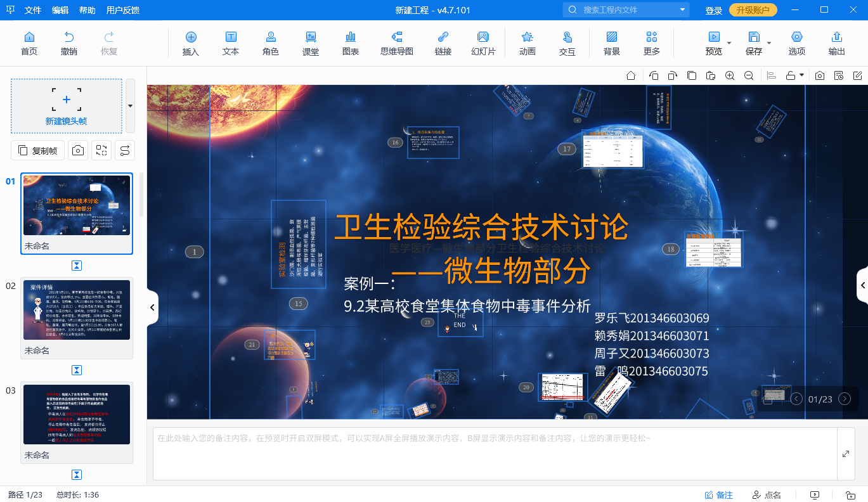Open the 帮助 menu
868x502 pixels.
click(87, 10)
